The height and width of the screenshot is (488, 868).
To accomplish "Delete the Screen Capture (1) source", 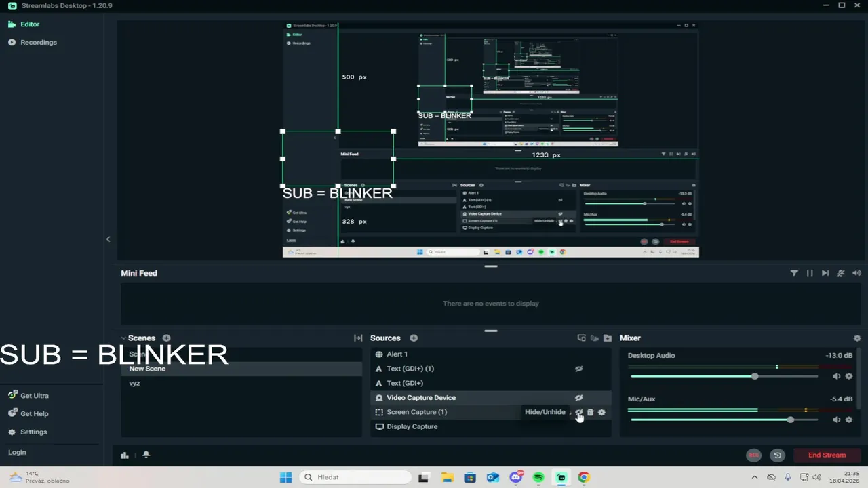I will pos(590,412).
